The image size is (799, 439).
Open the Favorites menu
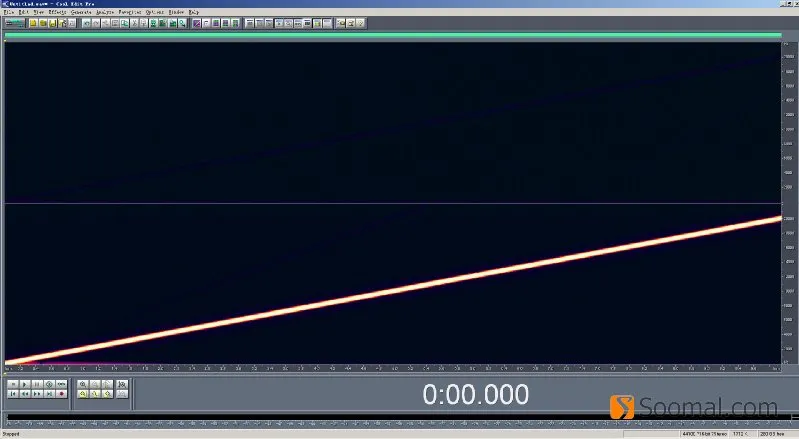129,12
